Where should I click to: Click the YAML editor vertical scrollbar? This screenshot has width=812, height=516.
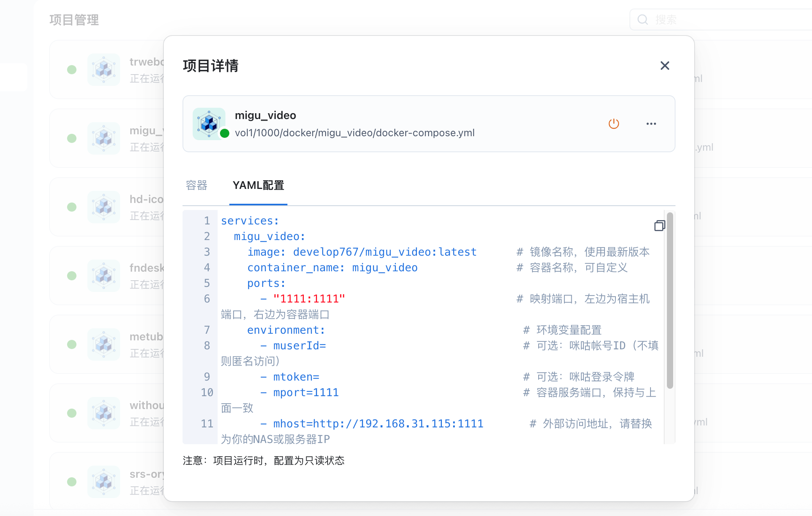click(670, 301)
